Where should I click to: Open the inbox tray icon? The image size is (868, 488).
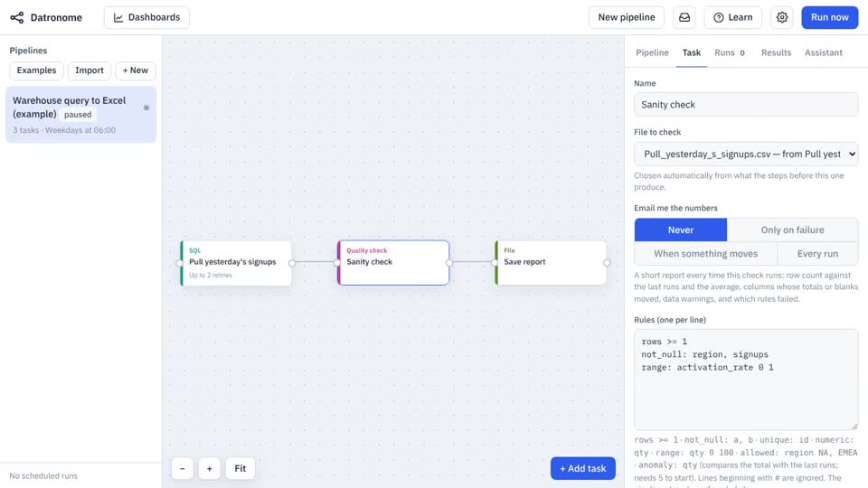pos(684,18)
